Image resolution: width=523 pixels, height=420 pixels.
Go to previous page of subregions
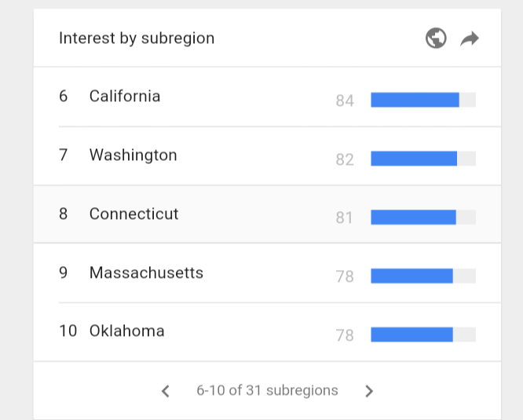(x=166, y=391)
